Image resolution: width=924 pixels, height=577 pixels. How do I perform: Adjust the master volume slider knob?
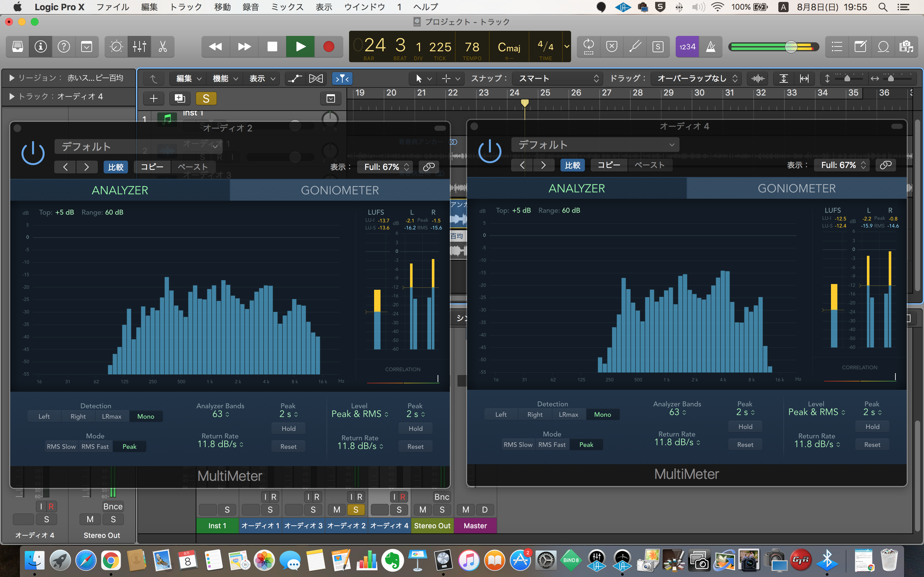click(x=791, y=46)
